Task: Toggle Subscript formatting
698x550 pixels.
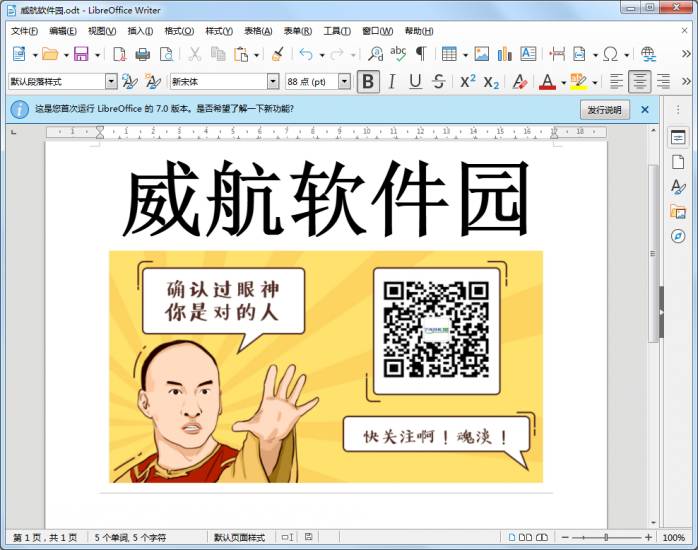Action: [x=491, y=82]
